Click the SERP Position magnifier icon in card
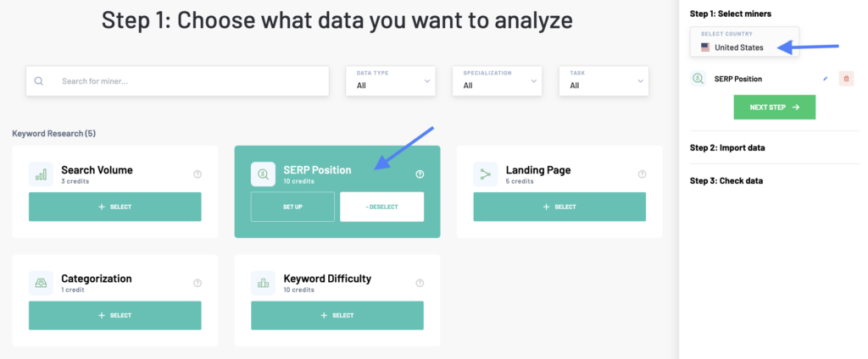 [x=263, y=174]
